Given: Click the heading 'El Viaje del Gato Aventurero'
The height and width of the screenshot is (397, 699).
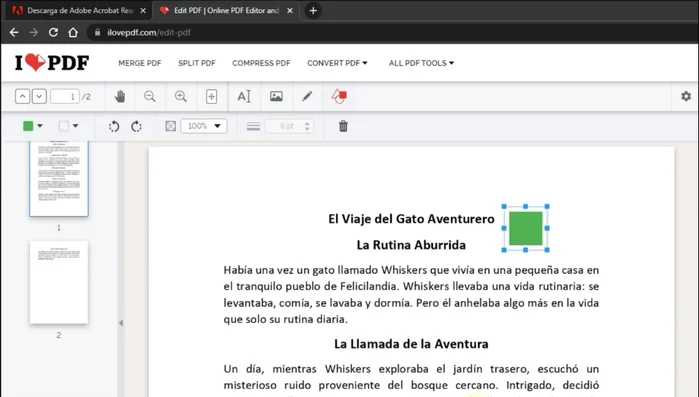Looking at the screenshot, I should (x=411, y=219).
